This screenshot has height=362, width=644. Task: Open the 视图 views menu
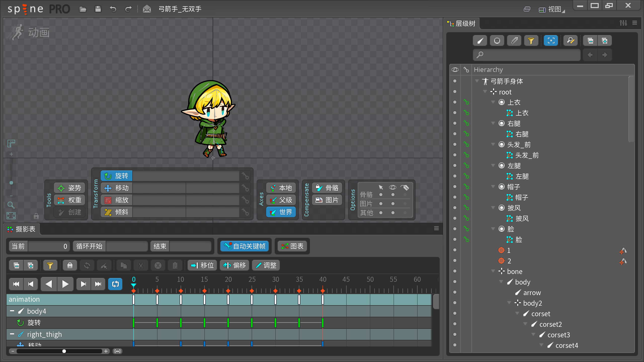pyautogui.click(x=552, y=10)
